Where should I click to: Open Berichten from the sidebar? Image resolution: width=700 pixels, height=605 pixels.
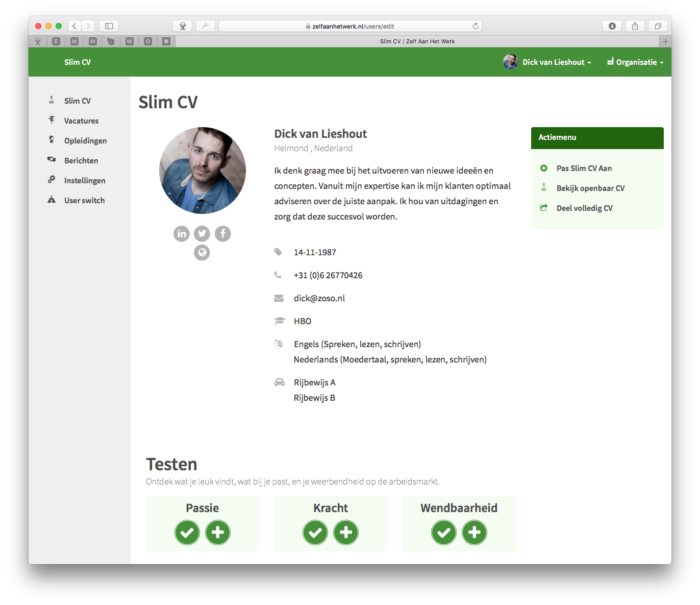coord(81,161)
